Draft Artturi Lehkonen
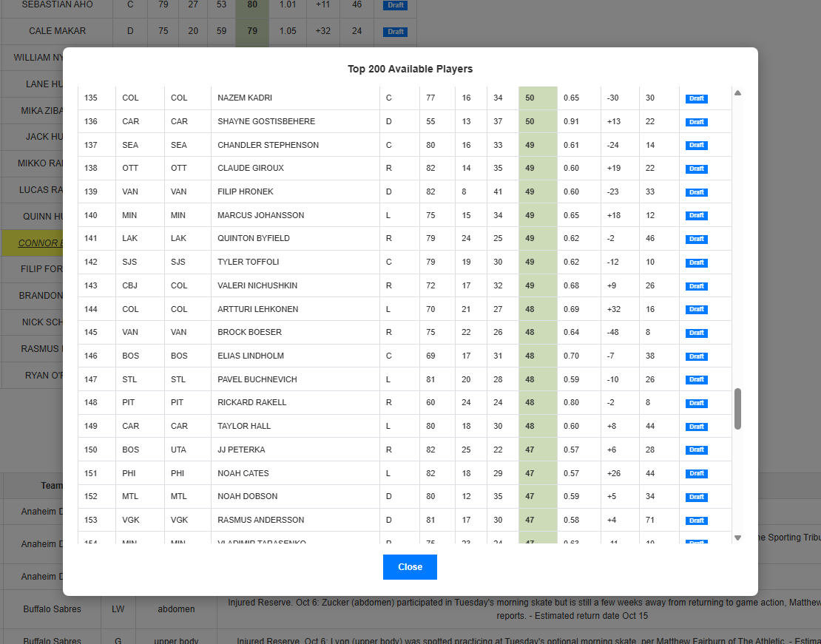This screenshot has width=821, height=644. click(x=697, y=309)
